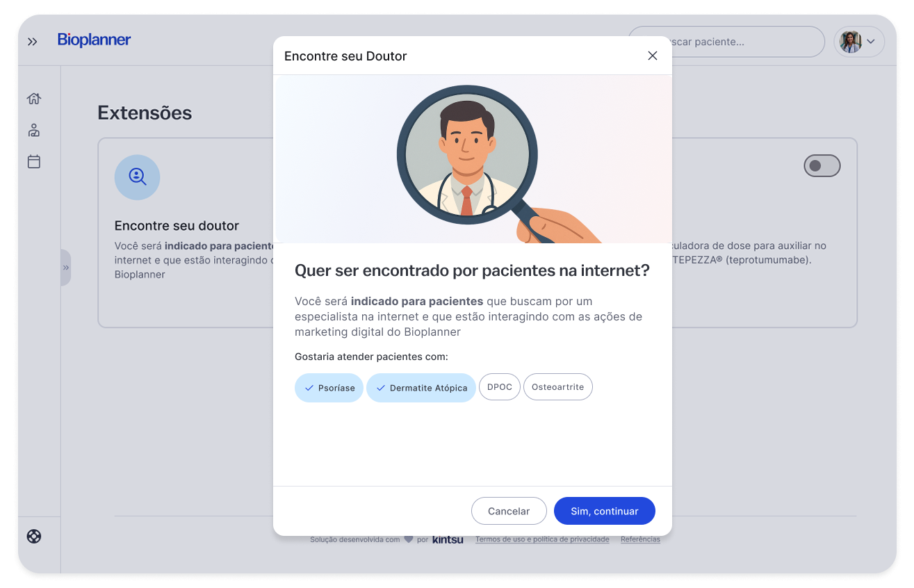Screen dimensions: 914x588
Task: Click the Encontre seu doutor magnifier icon
Action: pyautogui.click(x=138, y=177)
